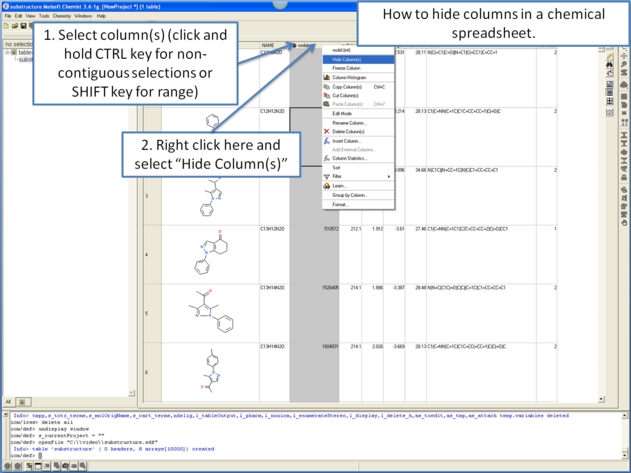The image size is (631, 473).
Task: Expand the Filter submenu arrow
Action: (389, 176)
